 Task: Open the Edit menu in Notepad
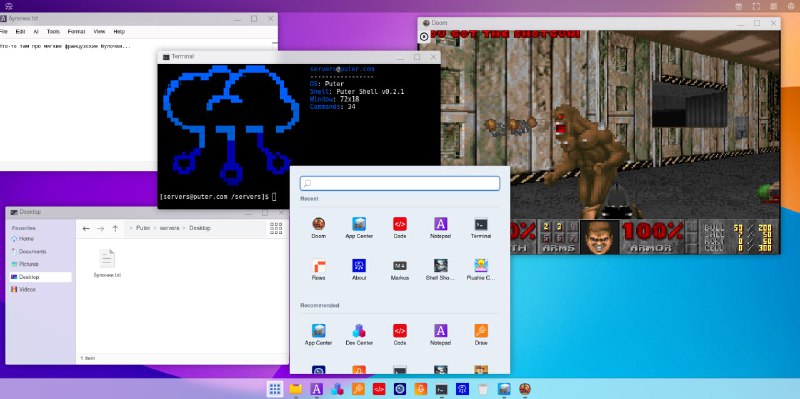[20, 32]
